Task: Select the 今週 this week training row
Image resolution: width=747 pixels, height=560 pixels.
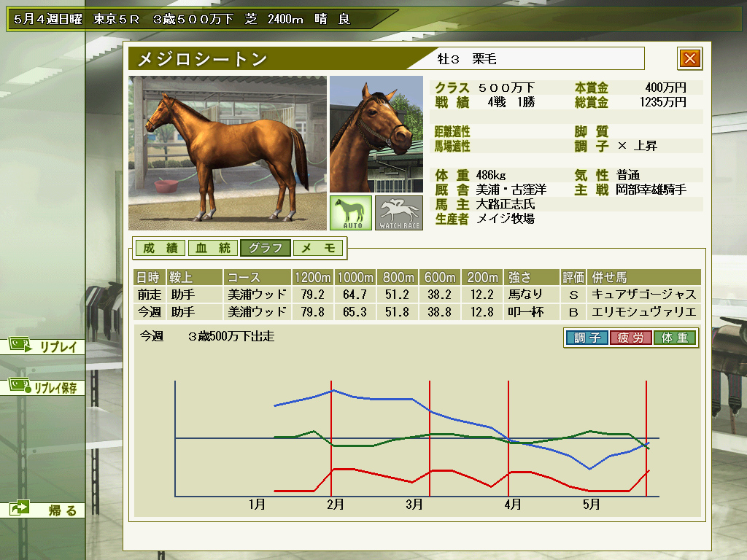Action: pos(416,312)
